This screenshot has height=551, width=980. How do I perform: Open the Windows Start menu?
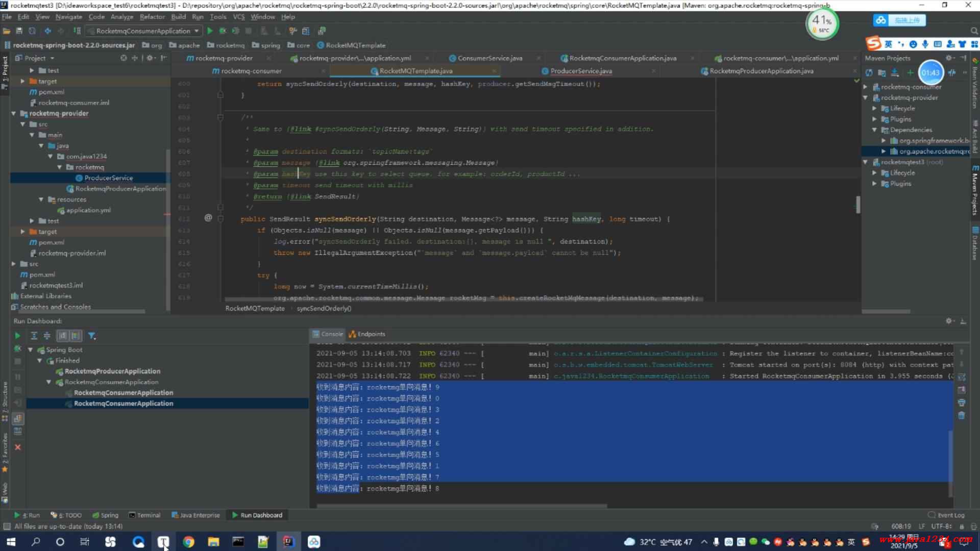(x=11, y=542)
